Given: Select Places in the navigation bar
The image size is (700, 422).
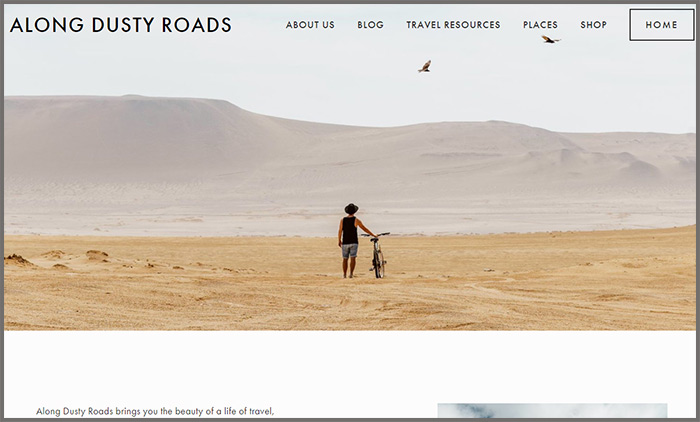Looking at the screenshot, I should (540, 25).
